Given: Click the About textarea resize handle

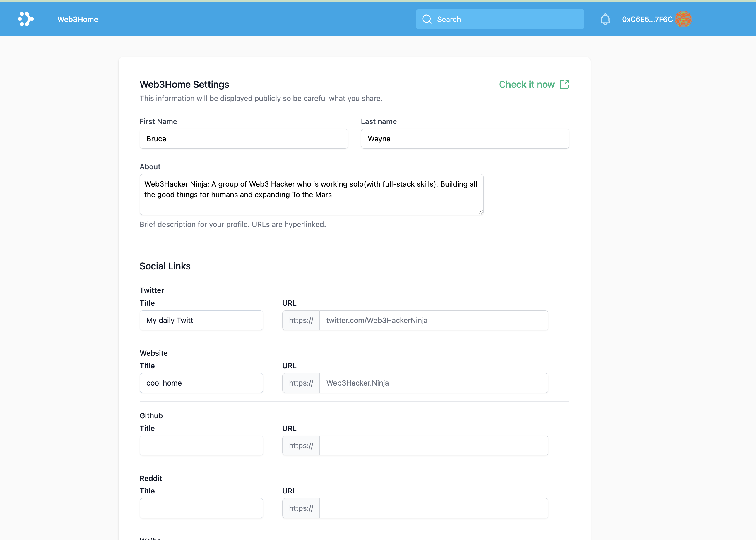Looking at the screenshot, I should coord(480,212).
